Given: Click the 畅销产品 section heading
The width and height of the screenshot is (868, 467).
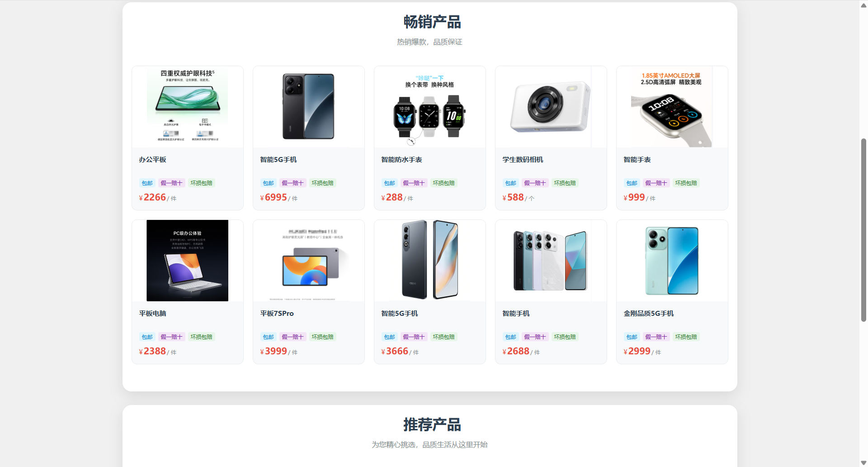Looking at the screenshot, I should [x=432, y=22].
